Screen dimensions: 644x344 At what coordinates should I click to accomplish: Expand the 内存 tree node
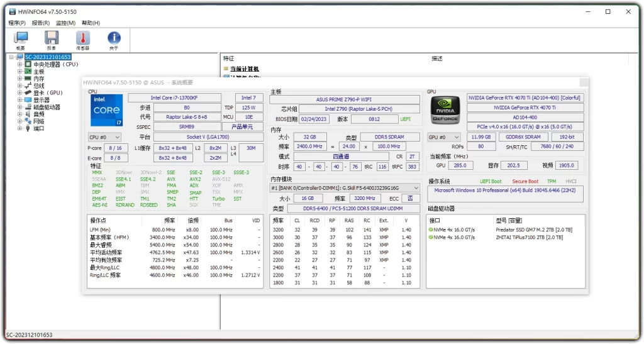click(19, 79)
